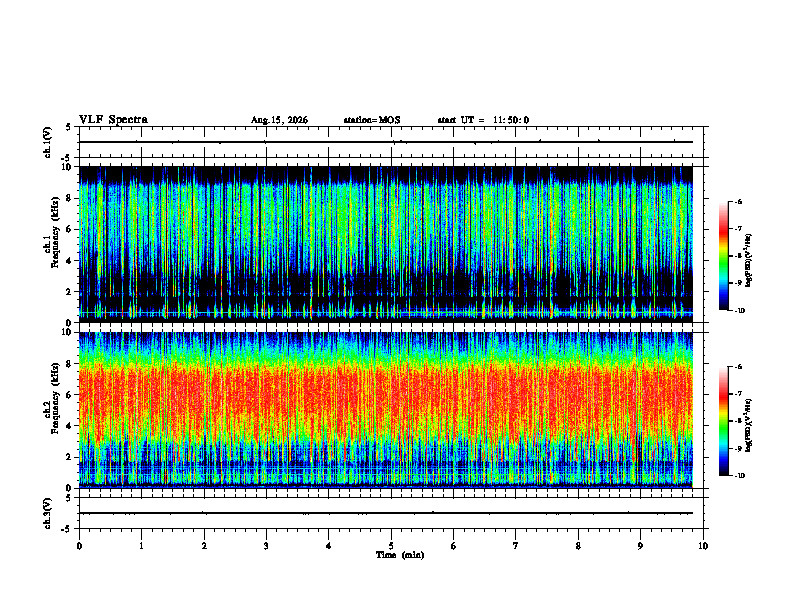Image resolution: width=792 pixels, height=612 pixels.
Task: Click inside the ch.2 spectrogram panel
Action: 386,410
